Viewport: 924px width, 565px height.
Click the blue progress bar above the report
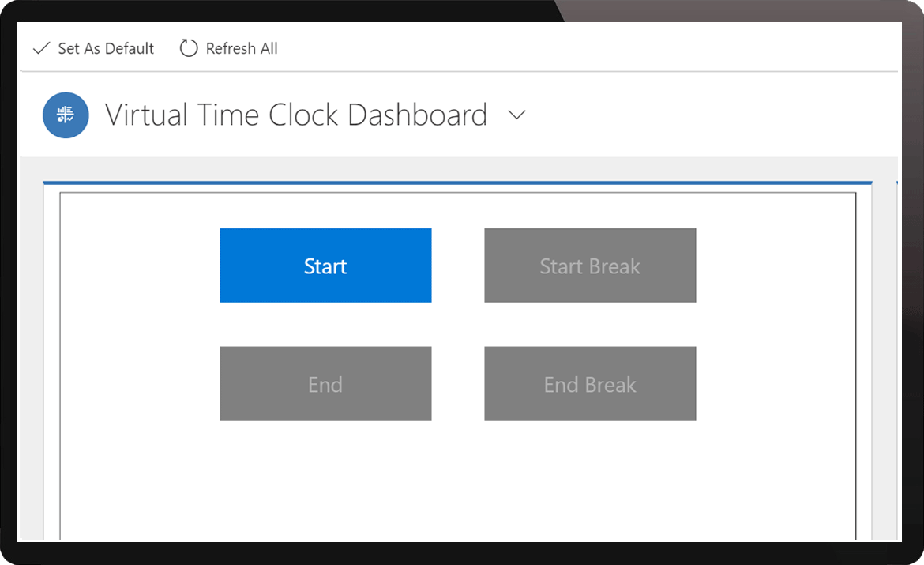[x=458, y=181]
